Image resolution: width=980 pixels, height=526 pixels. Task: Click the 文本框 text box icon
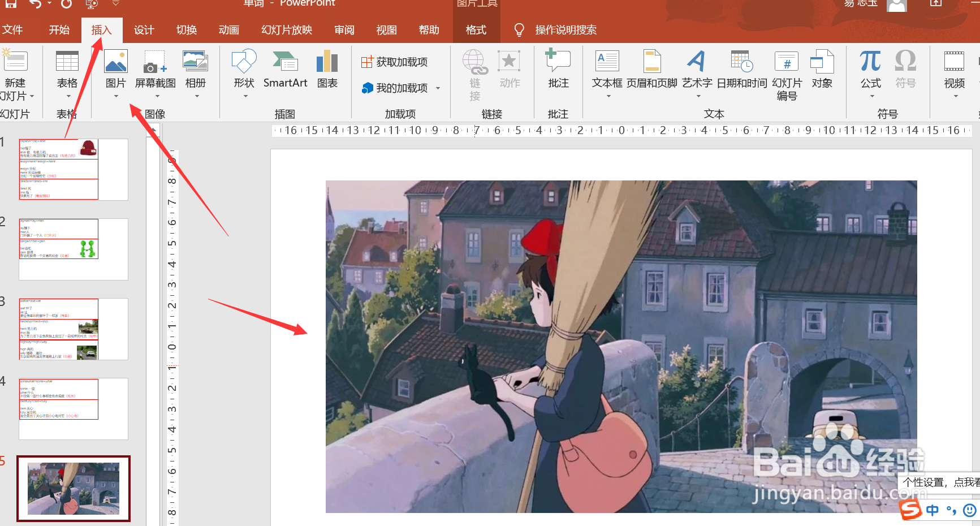point(607,61)
